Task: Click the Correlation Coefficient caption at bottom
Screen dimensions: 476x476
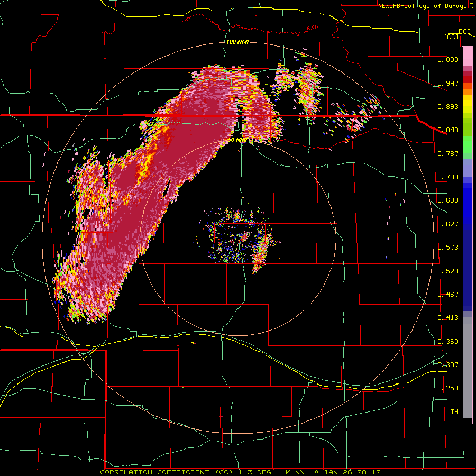Action: (x=240, y=472)
